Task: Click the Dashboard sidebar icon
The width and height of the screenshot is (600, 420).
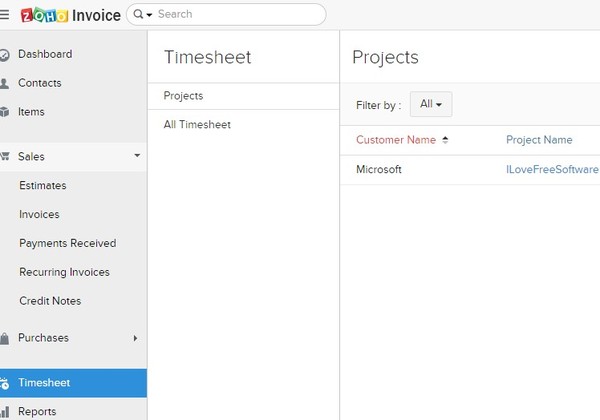Action: click(5, 54)
